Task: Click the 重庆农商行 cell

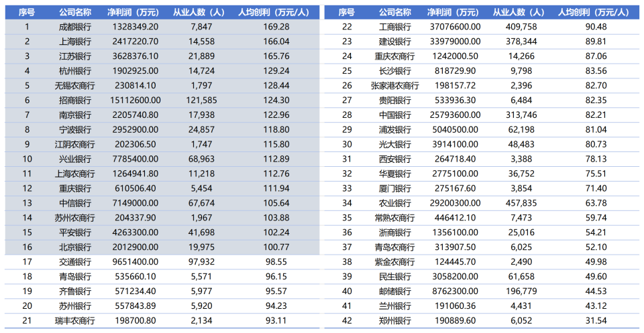Action: pos(394,56)
